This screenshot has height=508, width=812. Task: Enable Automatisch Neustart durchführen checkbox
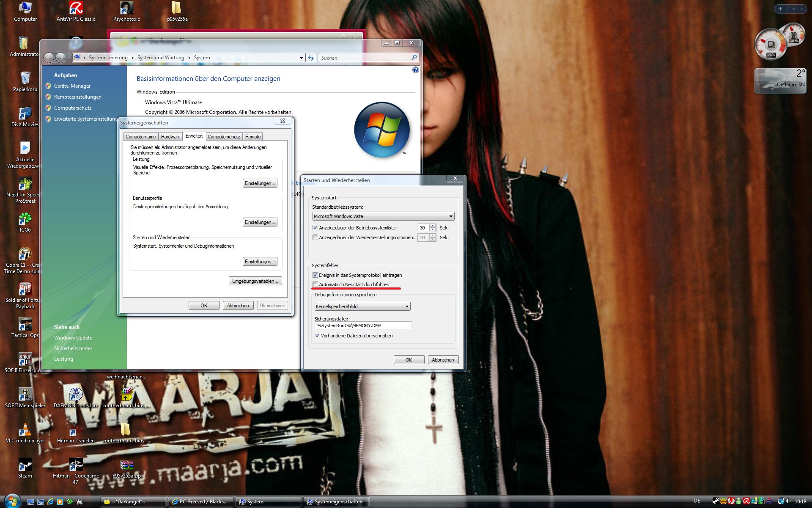coord(315,284)
